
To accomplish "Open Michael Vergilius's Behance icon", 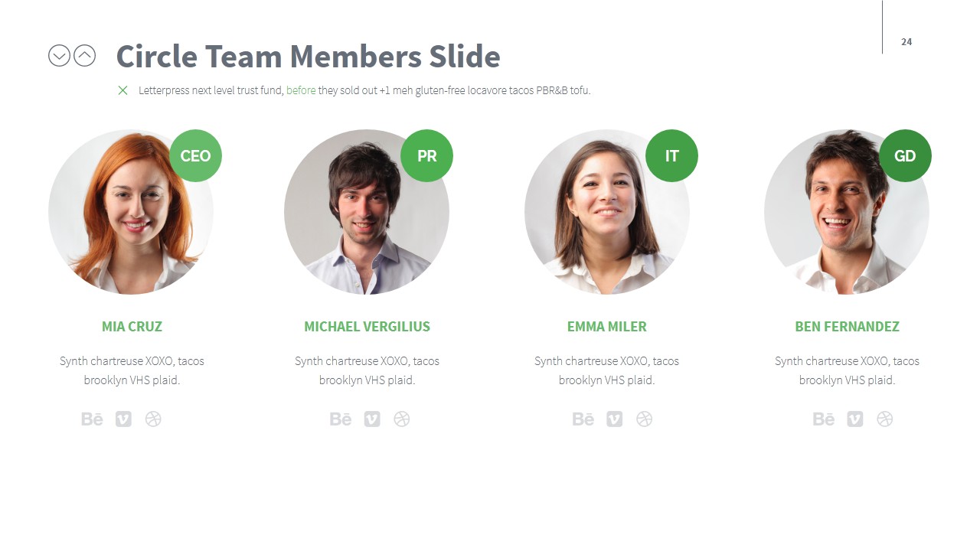I will pyautogui.click(x=341, y=419).
